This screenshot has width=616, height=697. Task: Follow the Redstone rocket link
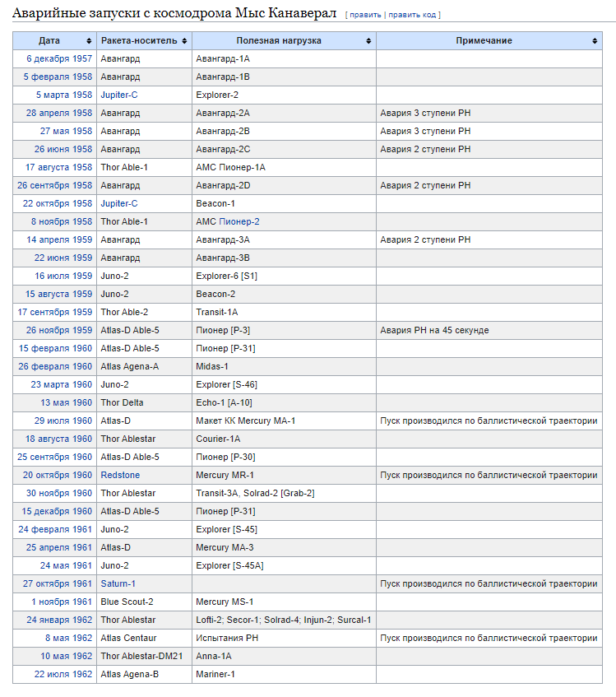pos(120,475)
